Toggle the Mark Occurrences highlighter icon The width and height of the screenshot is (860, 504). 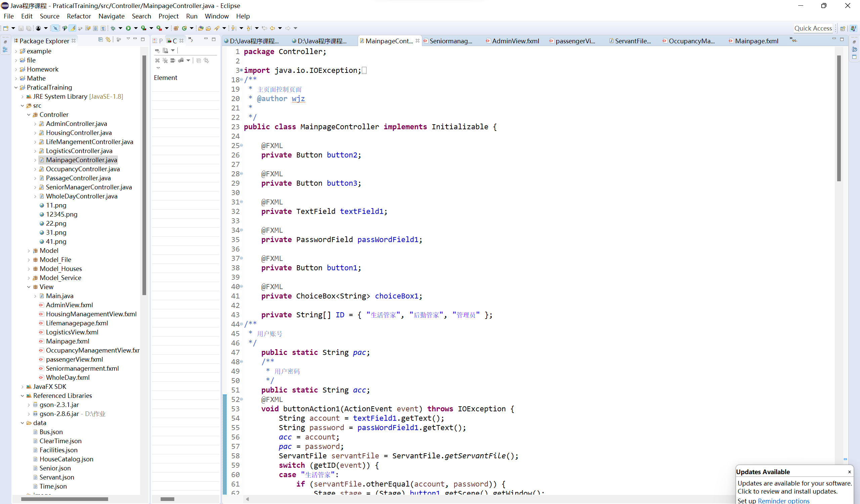pos(73,28)
